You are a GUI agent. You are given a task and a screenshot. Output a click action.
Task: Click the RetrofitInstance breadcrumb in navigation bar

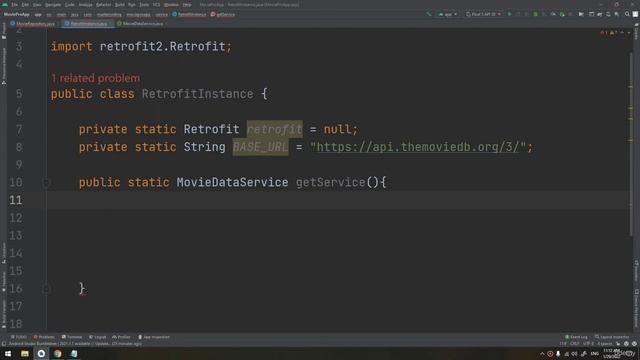[190, 14]
